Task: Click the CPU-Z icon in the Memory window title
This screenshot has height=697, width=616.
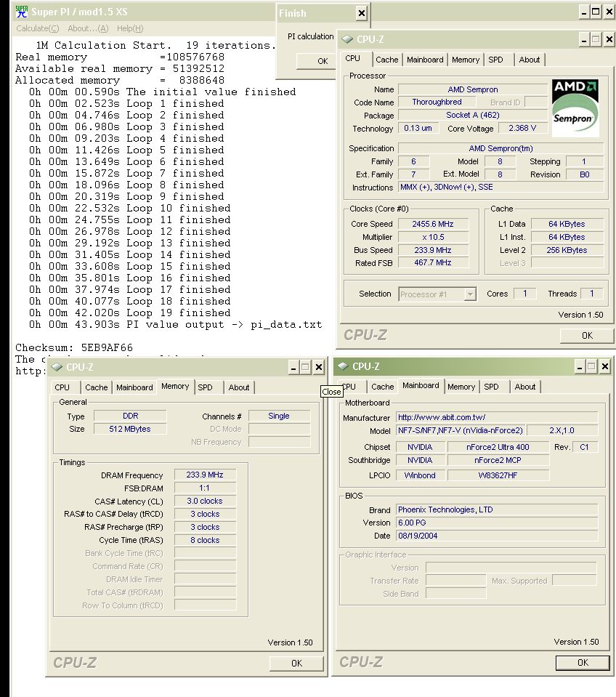Action: (x=57, y=367)
